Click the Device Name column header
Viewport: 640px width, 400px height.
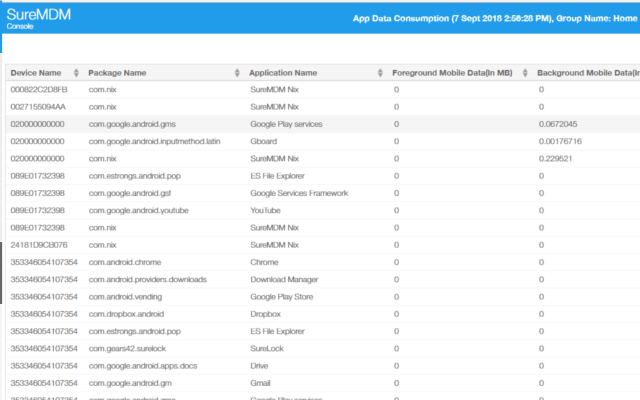[36, 73]
